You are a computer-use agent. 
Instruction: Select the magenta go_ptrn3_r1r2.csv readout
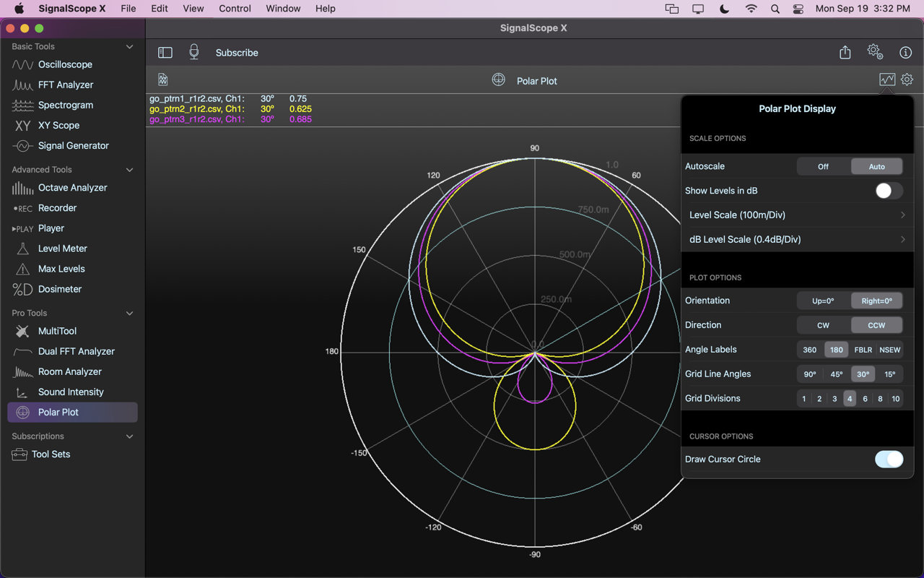[x=230, y=119]
